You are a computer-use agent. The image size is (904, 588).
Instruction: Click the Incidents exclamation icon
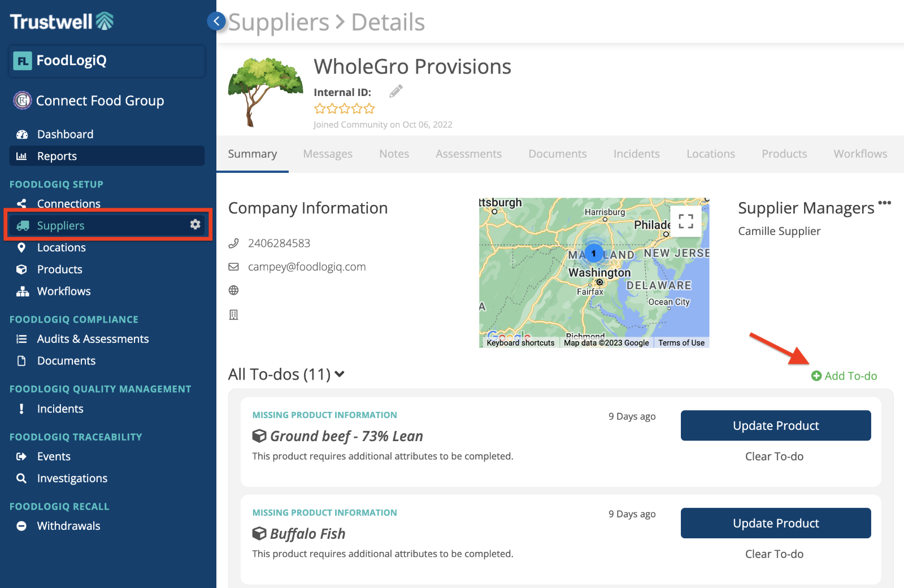pyautogui.click(x=21, y=409)
